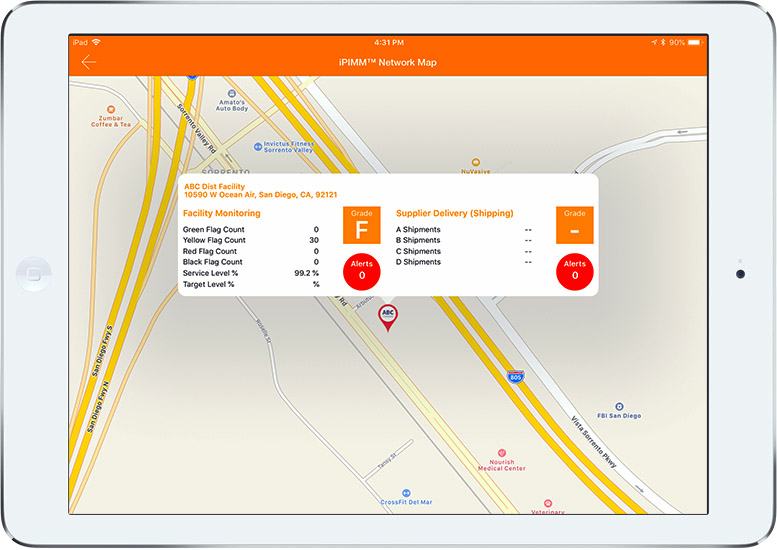This screenshot has width=777, height=550.
Task: Tap the I-805 highway shield
Action: (516, 377)
